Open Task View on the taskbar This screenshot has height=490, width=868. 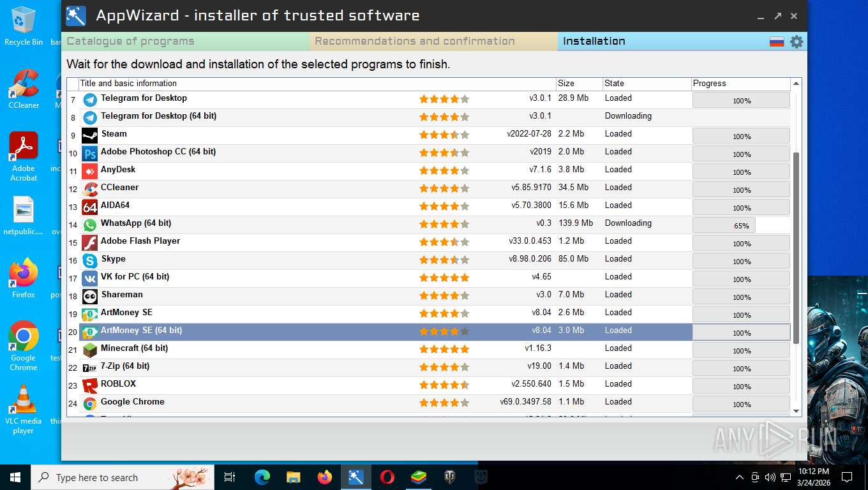click(x=230, y=477)
